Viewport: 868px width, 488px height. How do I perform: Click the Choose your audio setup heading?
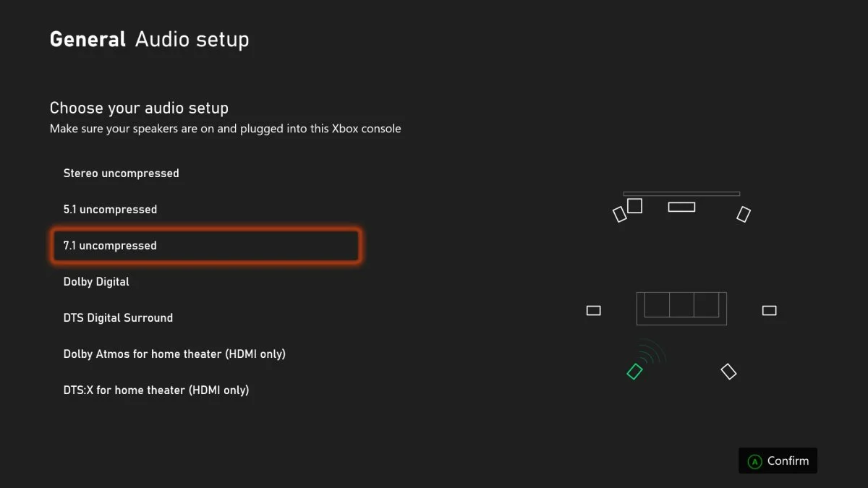pos(138,107)
